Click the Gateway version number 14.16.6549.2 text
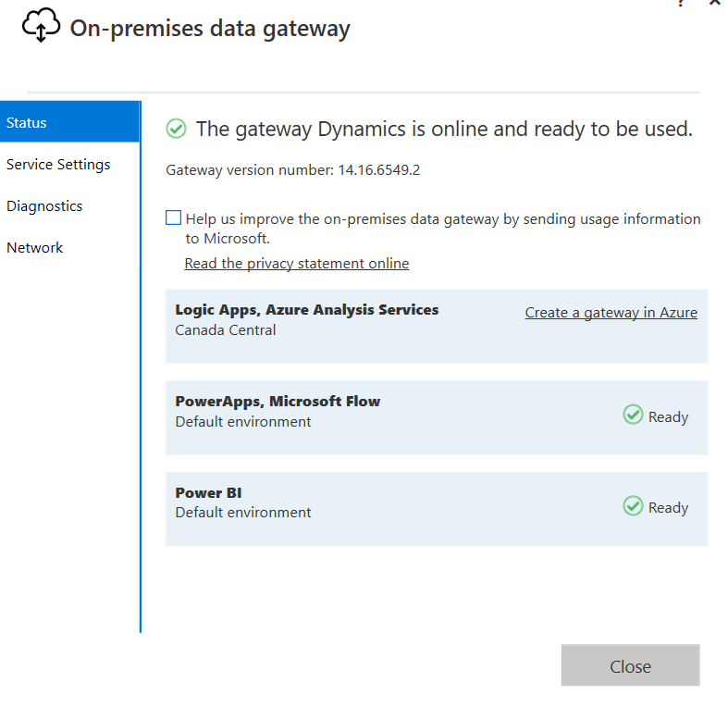The width and height of the screenshot is (728, 707). [293, 170]
